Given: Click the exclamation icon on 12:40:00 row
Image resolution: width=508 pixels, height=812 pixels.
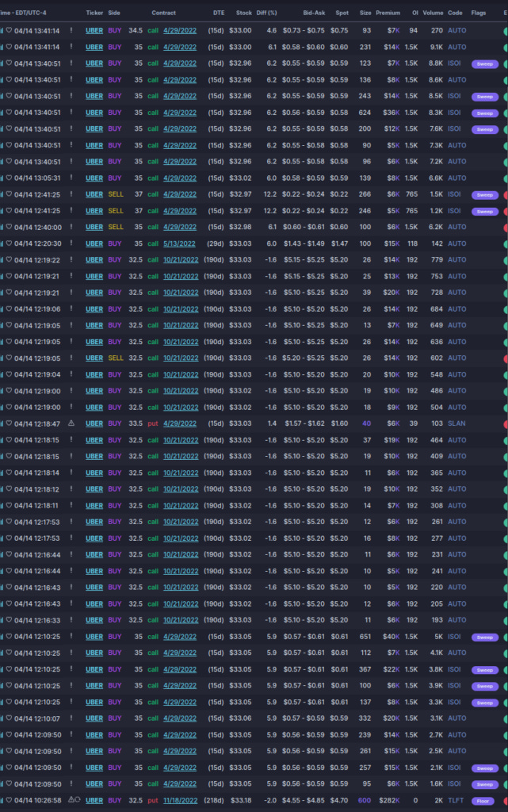Looking at the screenshot, I should (71, 227).
